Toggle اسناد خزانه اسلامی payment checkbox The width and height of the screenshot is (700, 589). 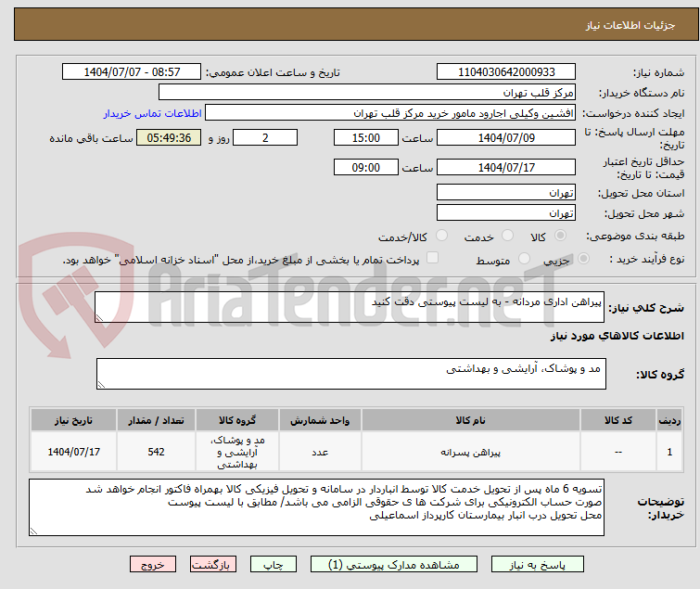coord(432,258)
